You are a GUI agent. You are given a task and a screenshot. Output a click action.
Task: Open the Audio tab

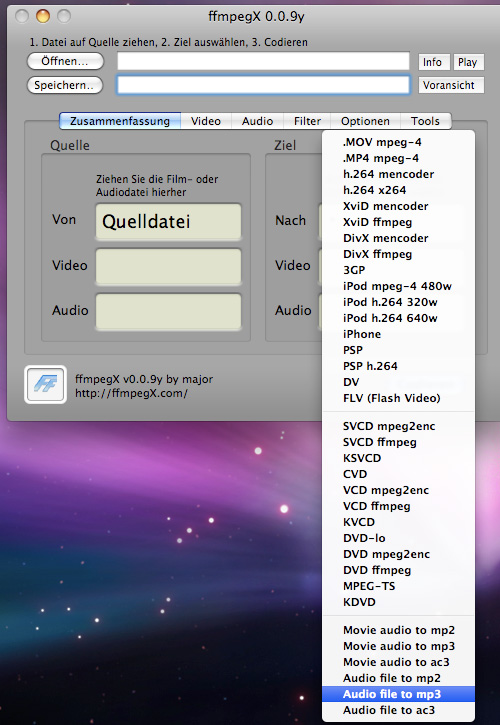point(257,121)
